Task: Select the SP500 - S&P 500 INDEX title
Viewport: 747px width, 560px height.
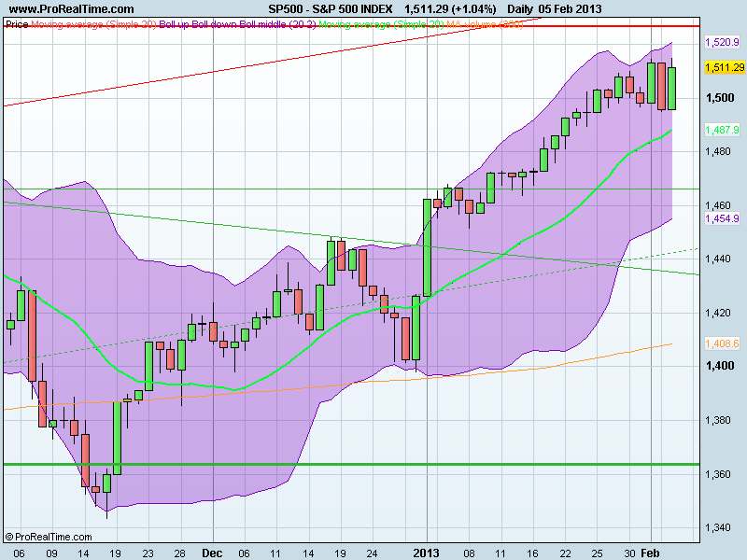Action: (331, 8)
